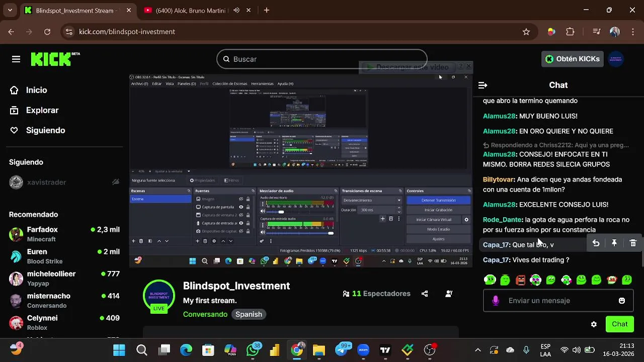The image size is (644, 362).
Task: Mute Audio del escritorio in mixer
Action: 263,211
